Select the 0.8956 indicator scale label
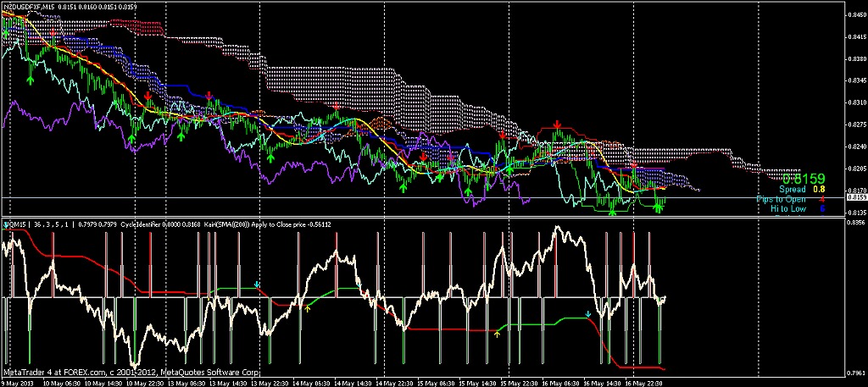 (858, 222)
